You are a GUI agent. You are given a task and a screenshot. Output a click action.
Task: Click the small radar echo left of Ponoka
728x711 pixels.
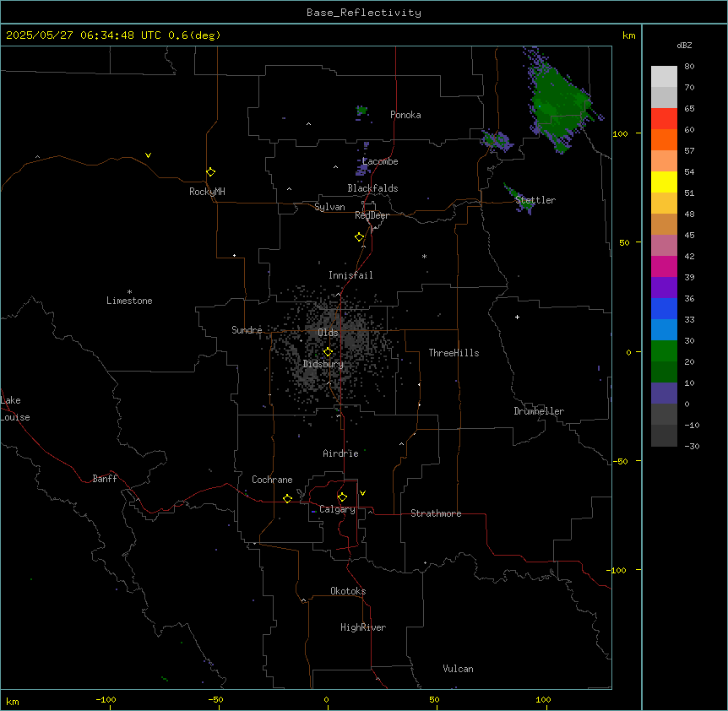[x=361, y=111]
